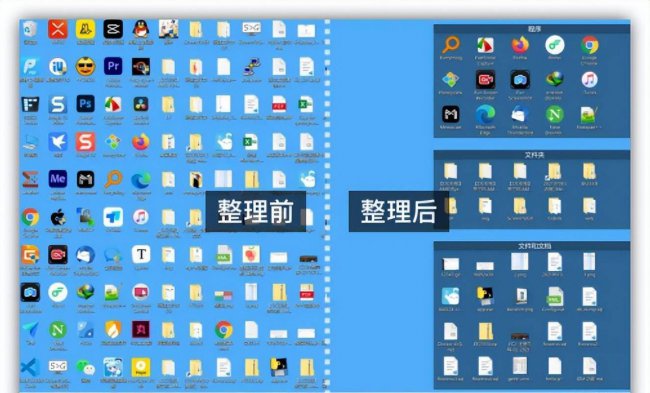The image size is (650, 393).
Task: Open Visual Studio Code icon
Action: pos(30,368)
